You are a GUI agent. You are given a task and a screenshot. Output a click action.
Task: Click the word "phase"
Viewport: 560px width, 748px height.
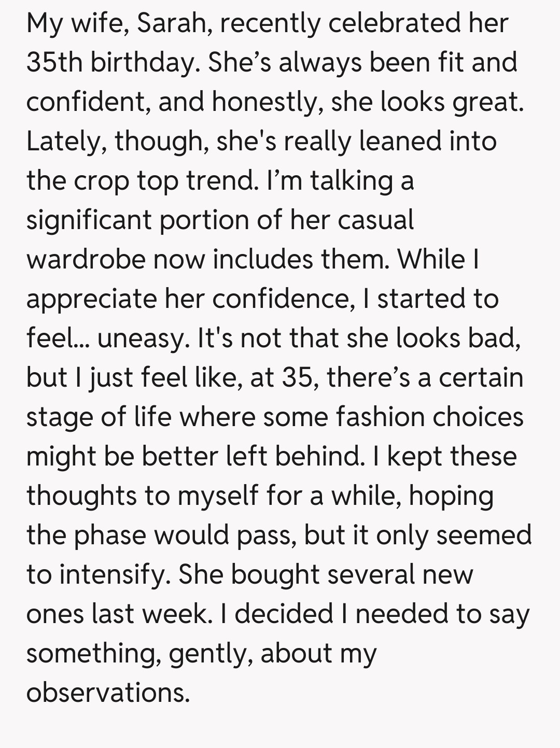pyautogui.click(x=109, y=535)
